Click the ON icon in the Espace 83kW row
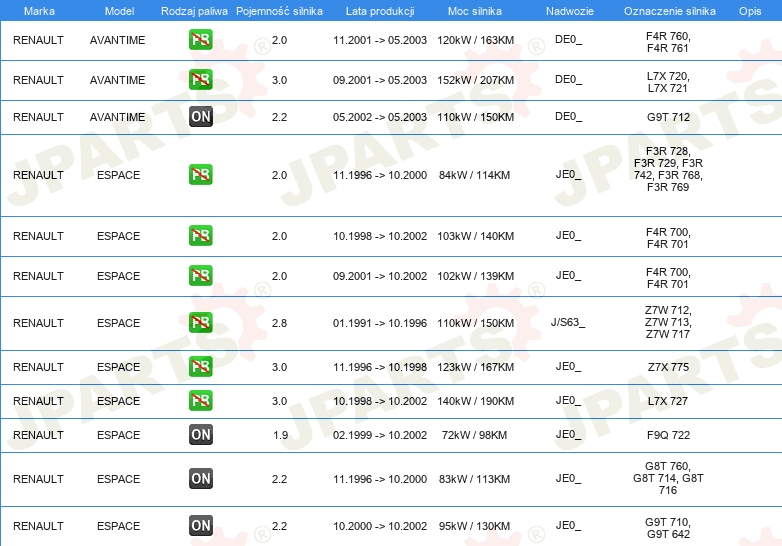Viewport: 782px width, 546px height. (x=201, y=479)
